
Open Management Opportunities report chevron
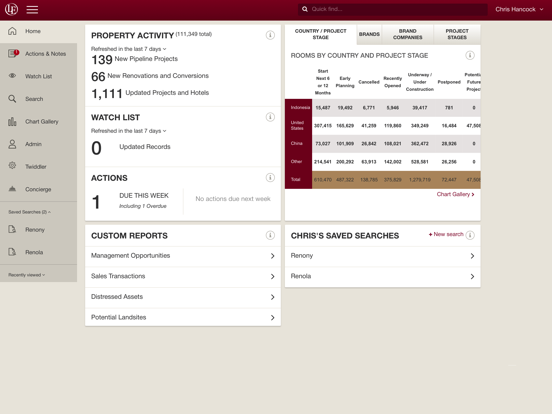(272, 256)
